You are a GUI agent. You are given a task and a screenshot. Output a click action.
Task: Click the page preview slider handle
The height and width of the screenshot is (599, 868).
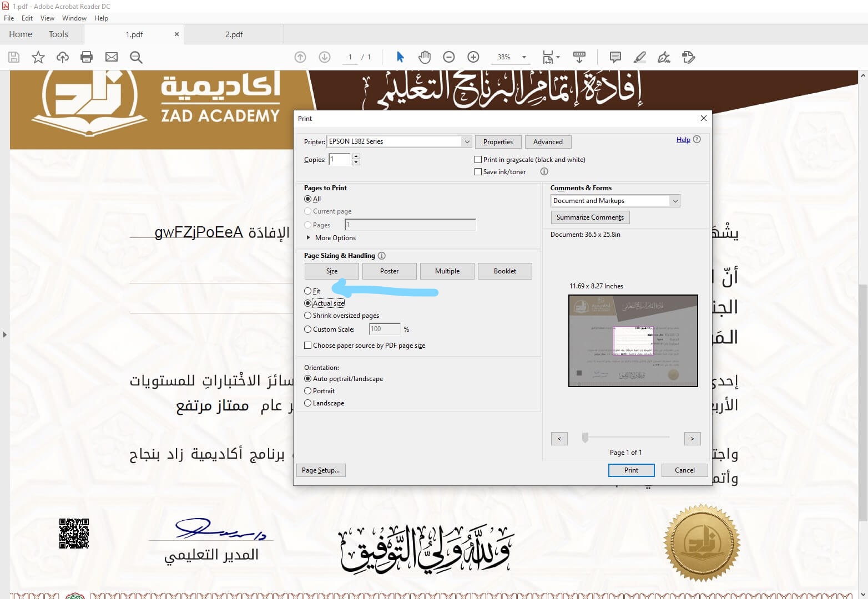585,438
